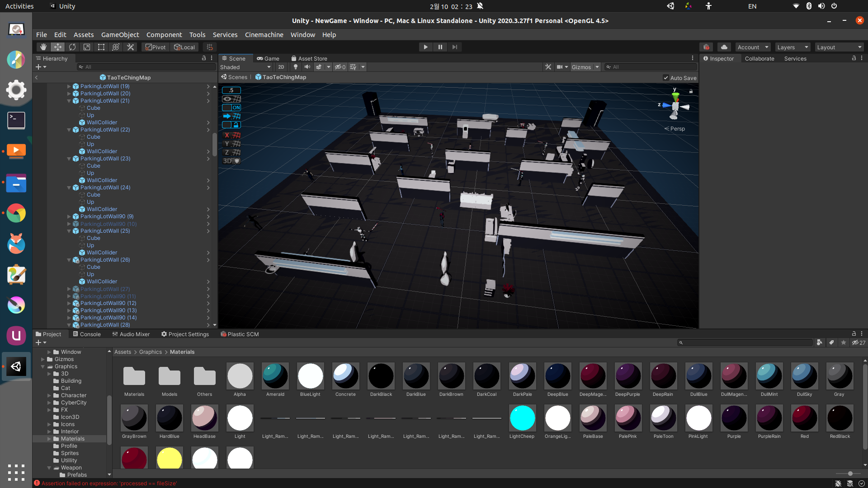Open Ubuntu Show Applications grid
868x488 pixels.
coord(16,472)
